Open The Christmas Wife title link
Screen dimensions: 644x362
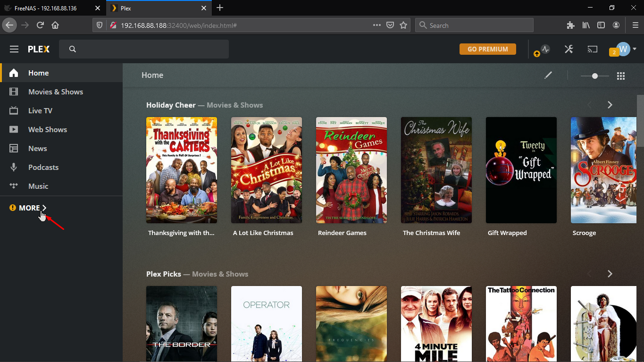point(431,233)
